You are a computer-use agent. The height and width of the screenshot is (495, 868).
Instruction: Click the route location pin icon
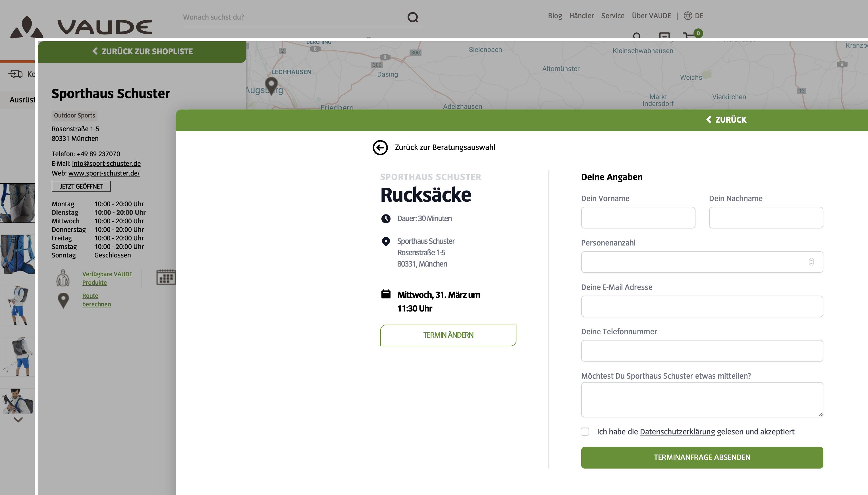[x=63, y=300]
